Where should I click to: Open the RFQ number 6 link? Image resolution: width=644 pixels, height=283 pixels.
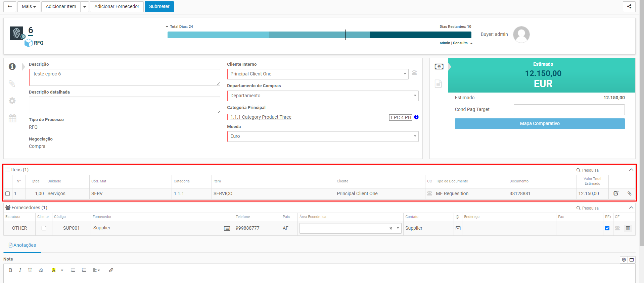click(31, 30)
